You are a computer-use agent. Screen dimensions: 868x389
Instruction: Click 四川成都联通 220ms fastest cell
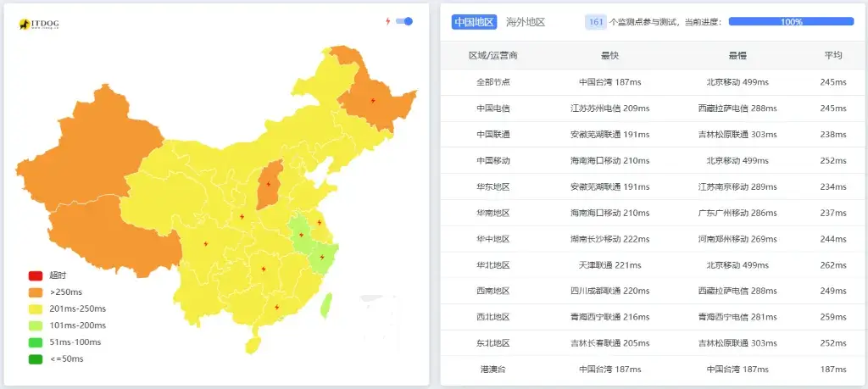(610, 291)
